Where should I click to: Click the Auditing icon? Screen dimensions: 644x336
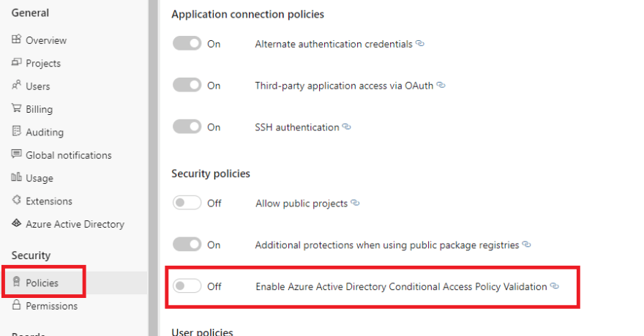[x=16, y=132]
